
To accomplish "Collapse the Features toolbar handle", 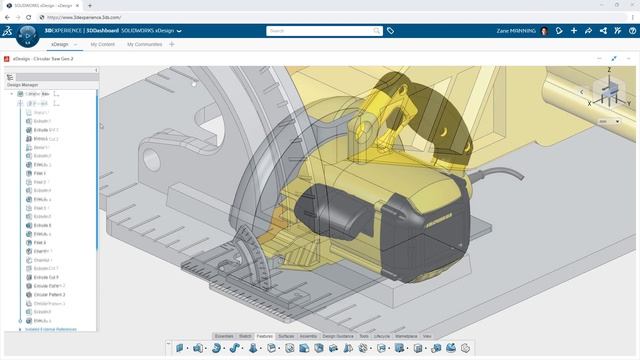I will [x=169, y=344].
